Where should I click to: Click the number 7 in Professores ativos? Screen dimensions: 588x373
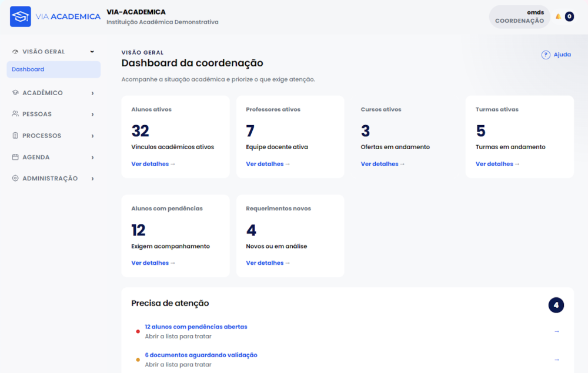point(250,131)
